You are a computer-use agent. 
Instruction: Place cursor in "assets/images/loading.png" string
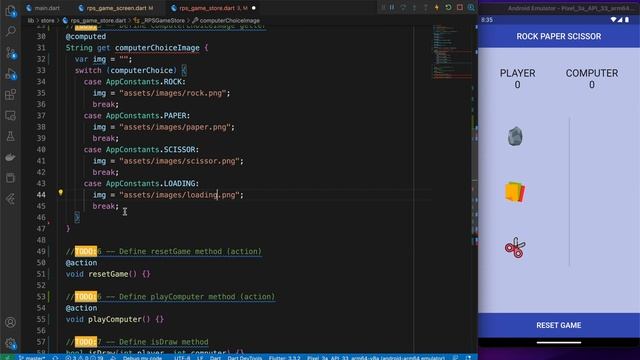(x=179, y=195)
